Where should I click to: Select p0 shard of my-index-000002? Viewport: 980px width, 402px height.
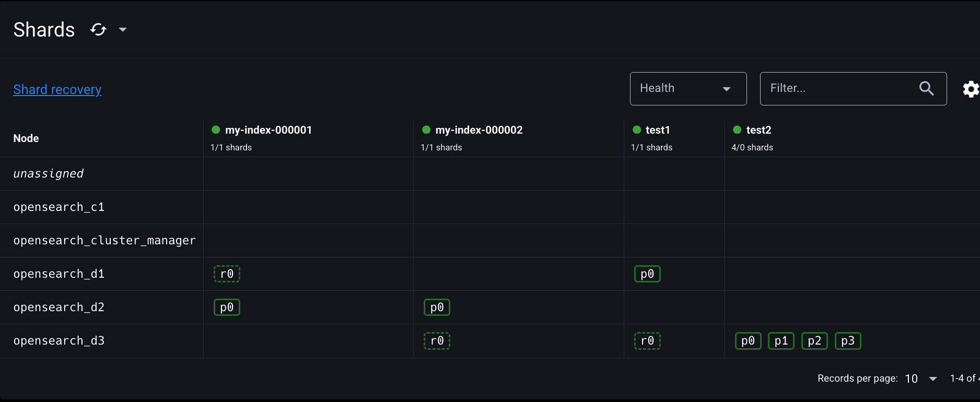pyautogui.click(x=437, y=308)
